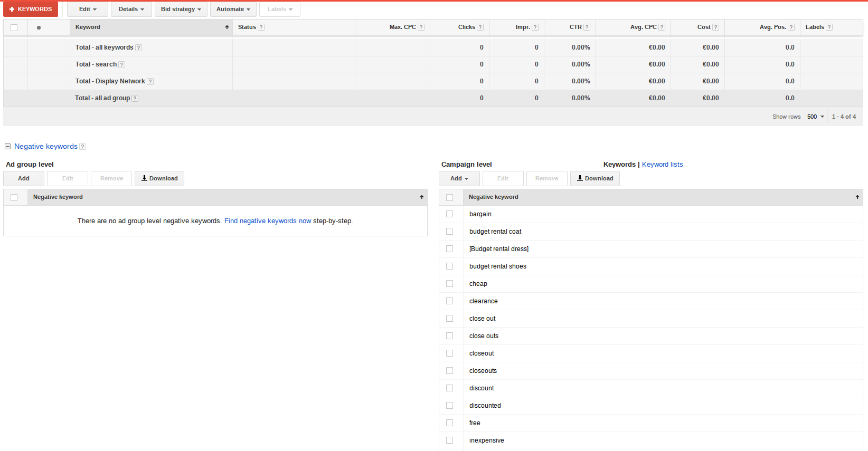The image size is (868, 451).
Task: Click the 'close outs' keyword text
Action: (484, 336)
